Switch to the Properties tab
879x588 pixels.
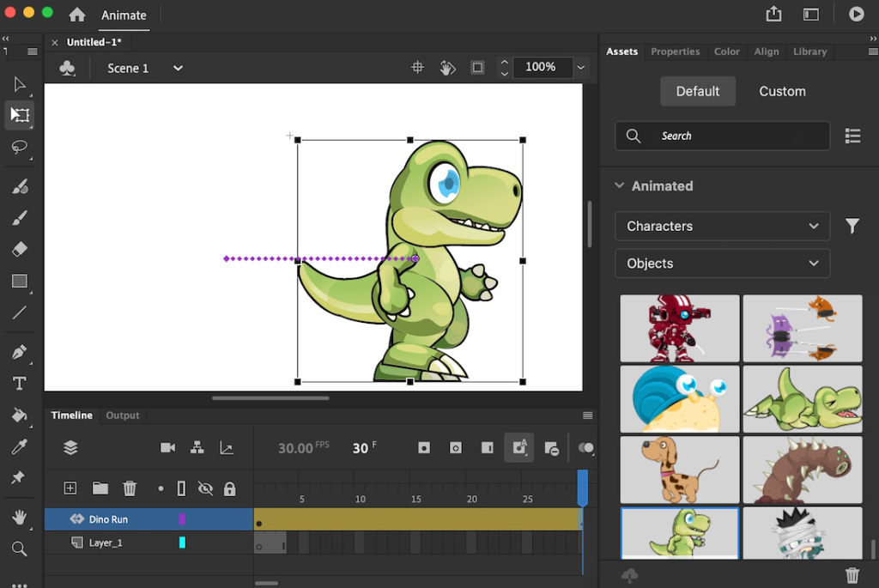675,52
